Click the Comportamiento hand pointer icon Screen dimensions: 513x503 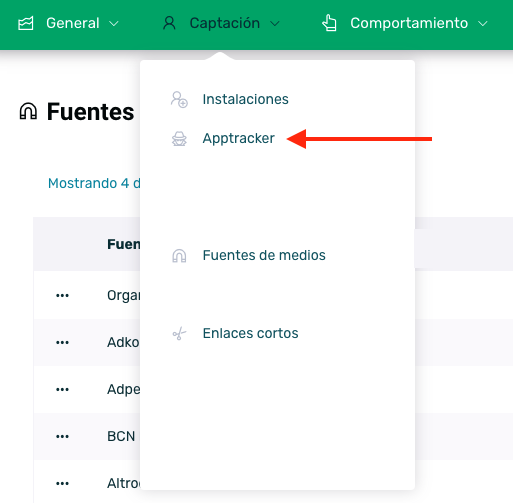click(329, 23)
